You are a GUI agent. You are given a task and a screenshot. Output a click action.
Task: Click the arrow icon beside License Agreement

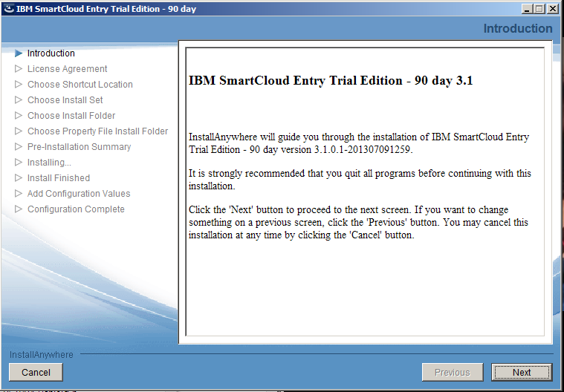tap(19, 69)
